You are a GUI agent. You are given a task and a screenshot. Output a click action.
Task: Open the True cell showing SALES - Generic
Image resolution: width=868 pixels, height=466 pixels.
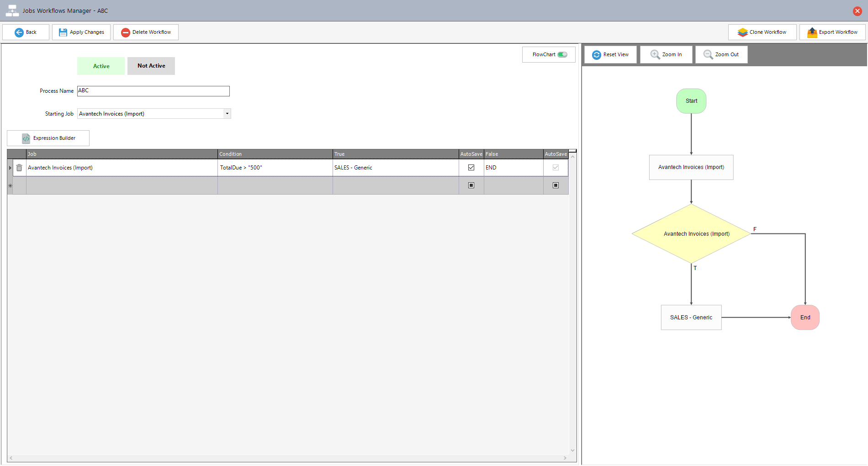[x=395, y=168]
